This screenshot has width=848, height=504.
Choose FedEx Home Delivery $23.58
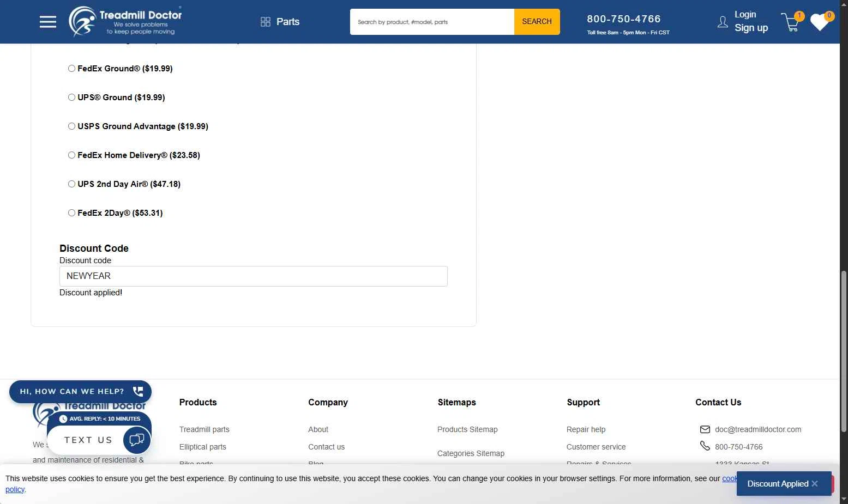pos(71,155)
